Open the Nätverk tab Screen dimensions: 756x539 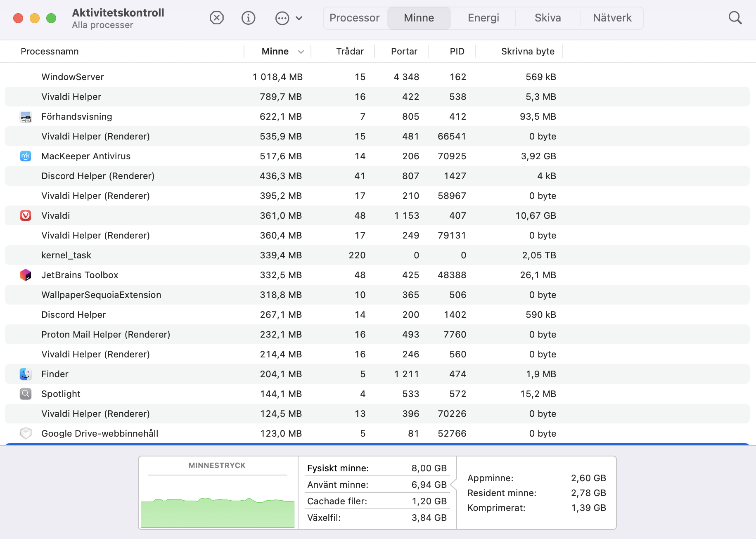coord(612,18)
